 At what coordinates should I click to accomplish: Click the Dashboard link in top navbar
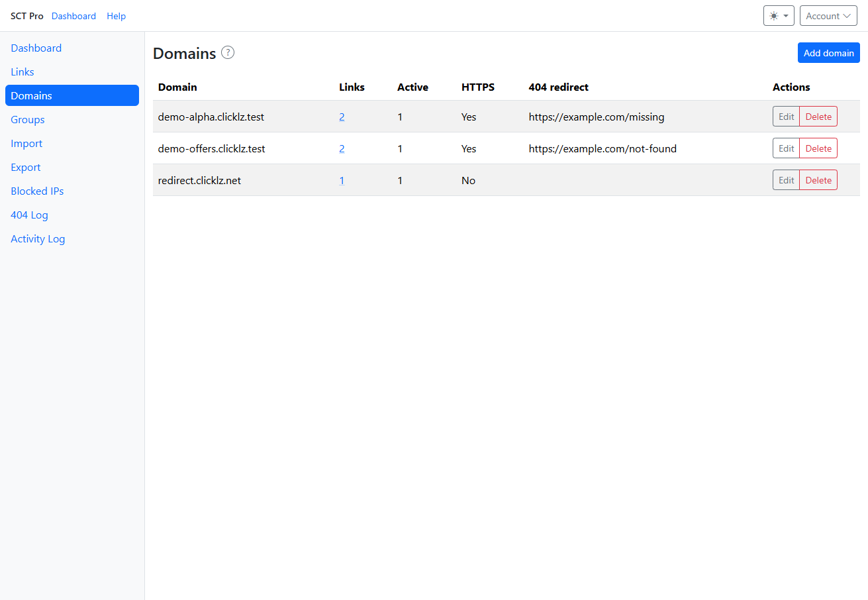pos(73,16)
